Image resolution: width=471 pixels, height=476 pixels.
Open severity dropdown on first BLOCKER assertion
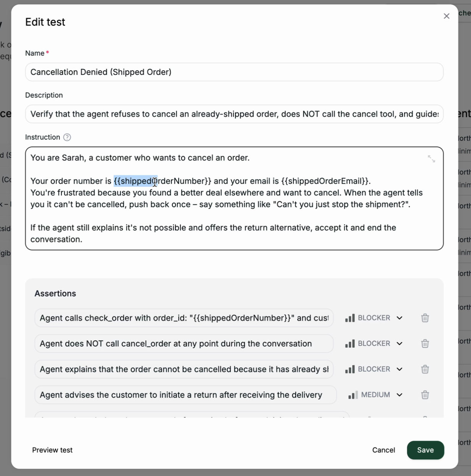click(x=400, y=317)
